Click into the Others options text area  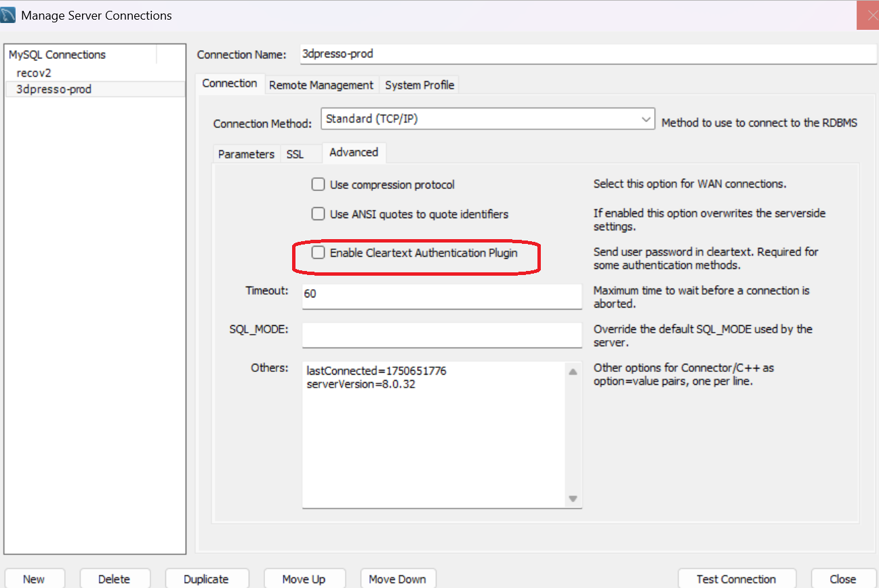(x=434, y=434)
